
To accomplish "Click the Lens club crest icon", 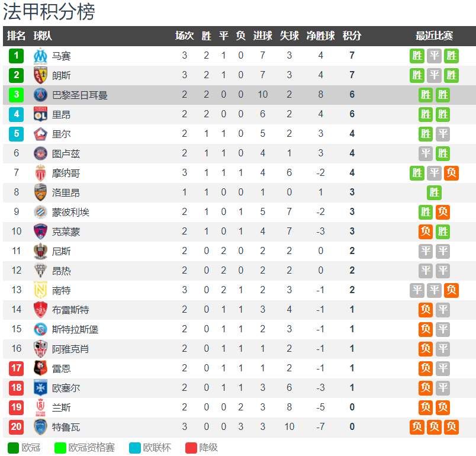I will click(40, 75).
